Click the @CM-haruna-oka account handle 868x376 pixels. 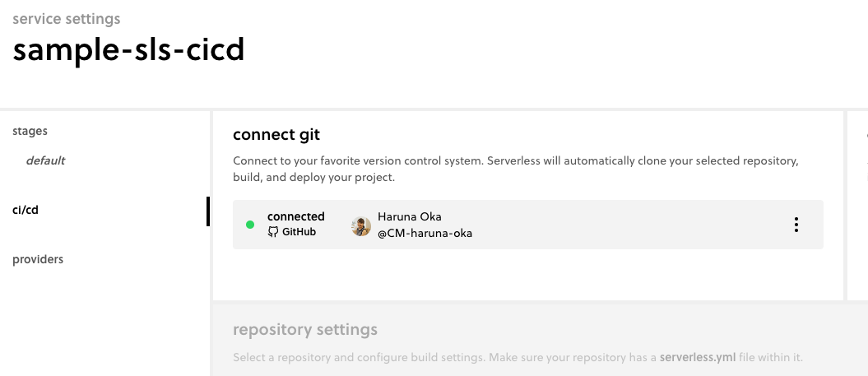pos(425,233)
